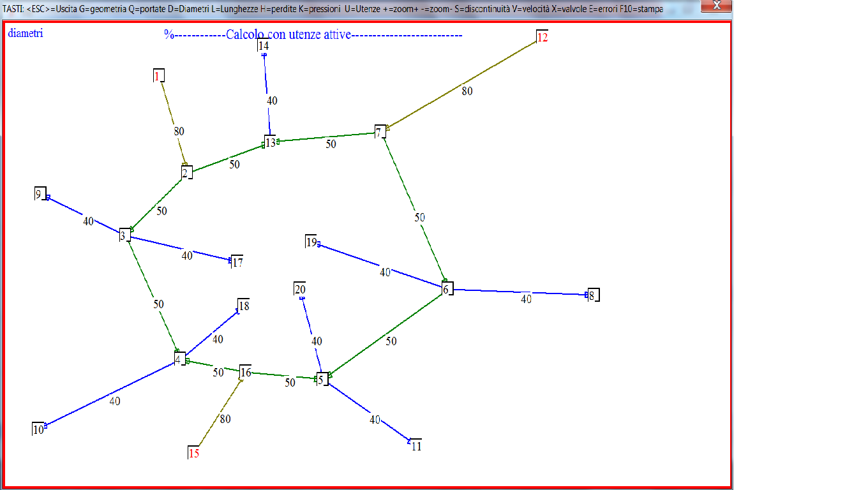
Task: Select node 1 in the network
Action: click(159, 76)
